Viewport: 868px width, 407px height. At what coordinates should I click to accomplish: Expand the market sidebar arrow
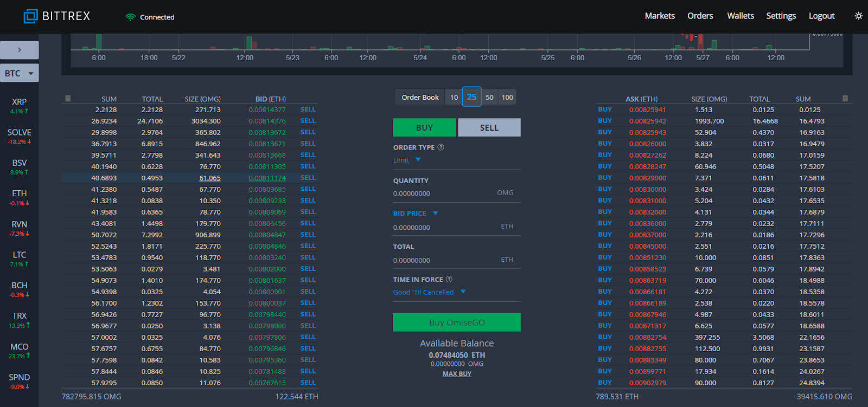coord(20,50)
